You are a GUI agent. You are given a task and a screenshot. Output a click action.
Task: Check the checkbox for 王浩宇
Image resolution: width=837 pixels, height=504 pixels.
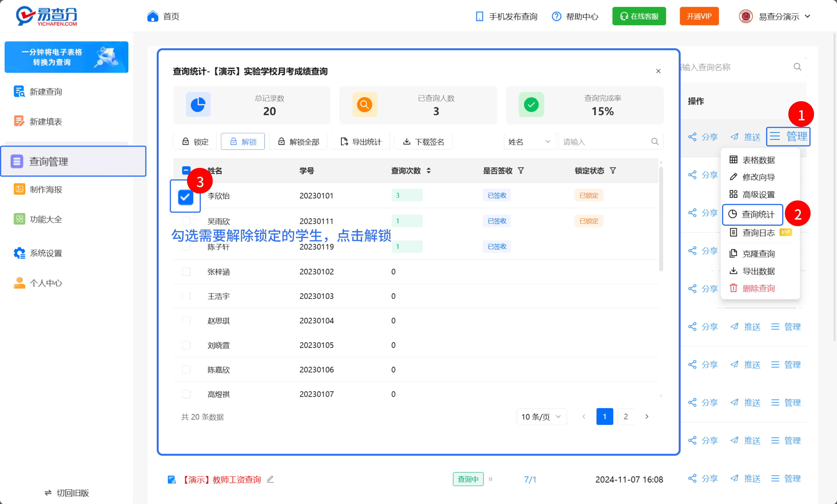(186, 296)
